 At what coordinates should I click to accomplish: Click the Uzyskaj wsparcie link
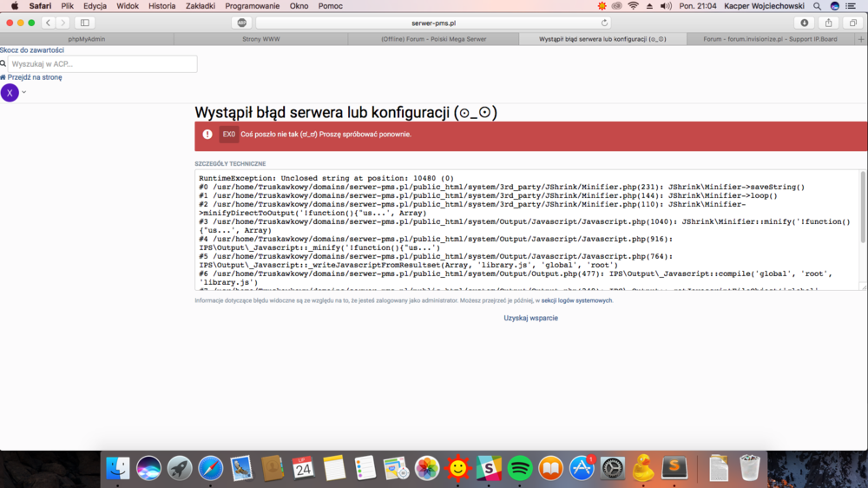(x=531, y=318)
